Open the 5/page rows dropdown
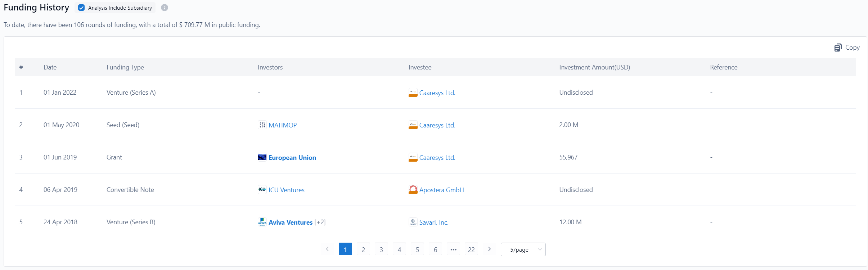Image resolution: width=868 pixels, height=270 pixels. coord(523,249)
